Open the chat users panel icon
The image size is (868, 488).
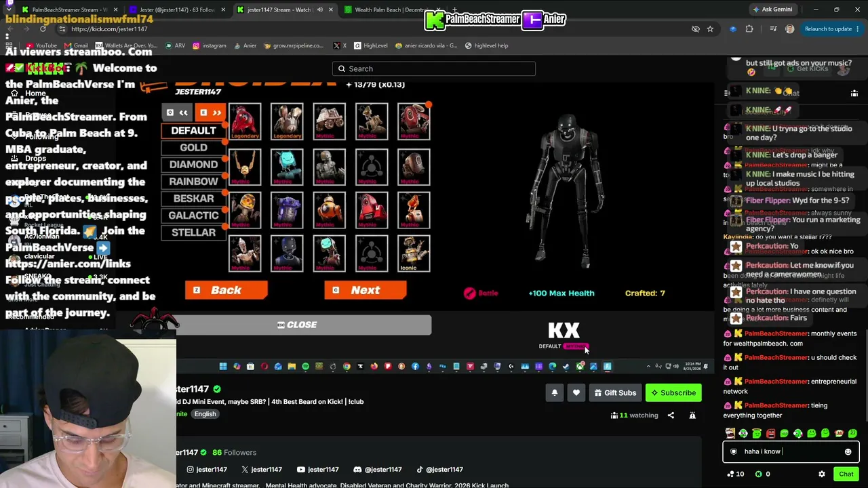click(854, 93)
